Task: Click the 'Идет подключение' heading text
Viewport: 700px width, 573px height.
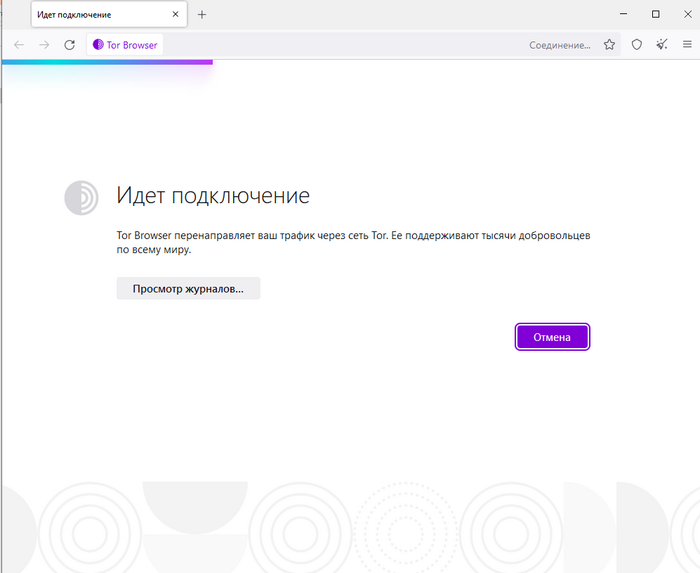Action: [x=213, y=195]
